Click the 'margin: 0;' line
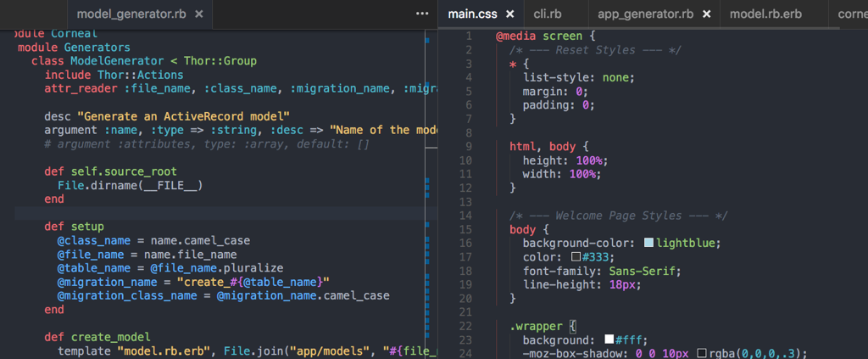This screenshot has width=868, height=359. pos(555,92)
